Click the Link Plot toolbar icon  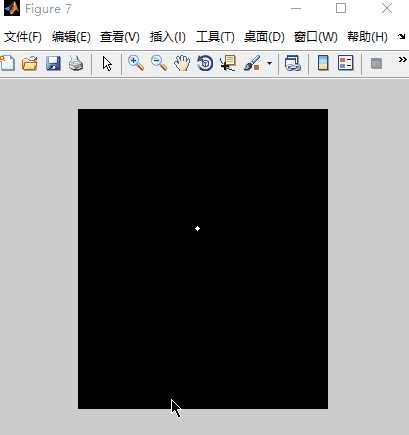tap(293, 63)
